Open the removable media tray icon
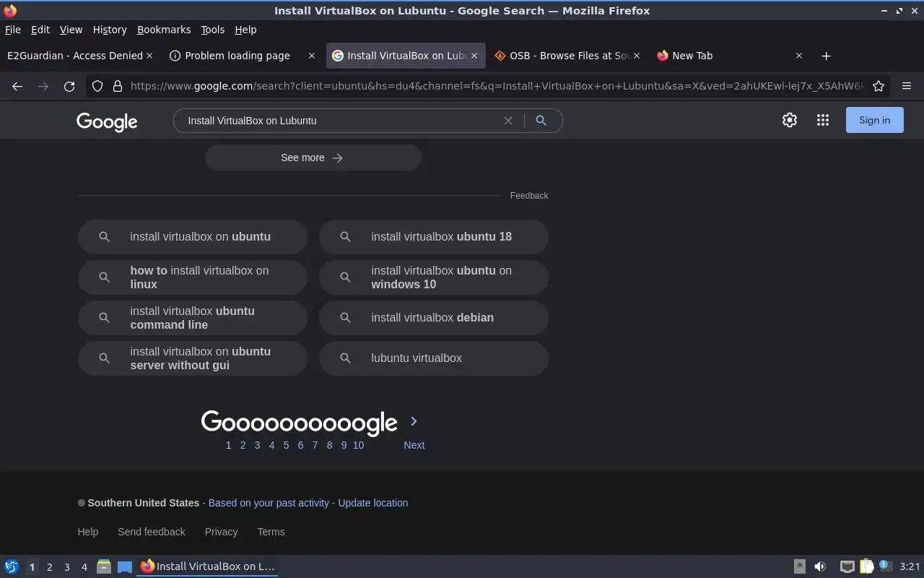The image size is (924, 578). (x=800, y=566)
